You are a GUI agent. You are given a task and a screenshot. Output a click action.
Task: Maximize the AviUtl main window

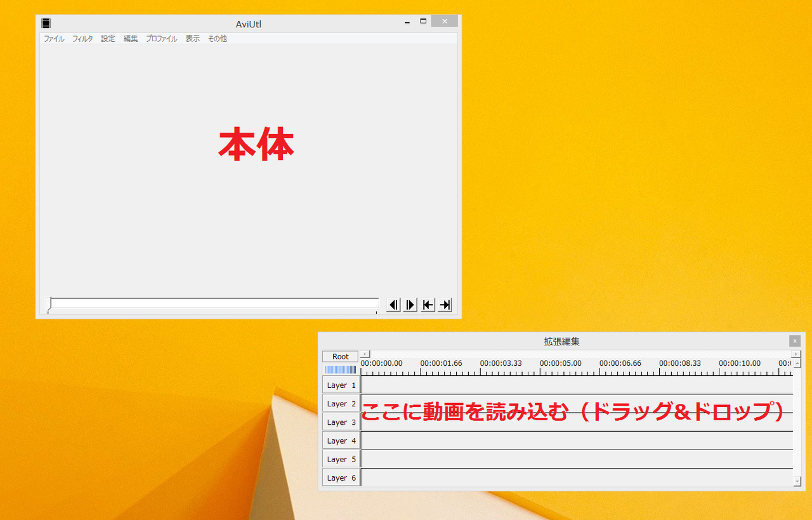[x=423, y=22]
